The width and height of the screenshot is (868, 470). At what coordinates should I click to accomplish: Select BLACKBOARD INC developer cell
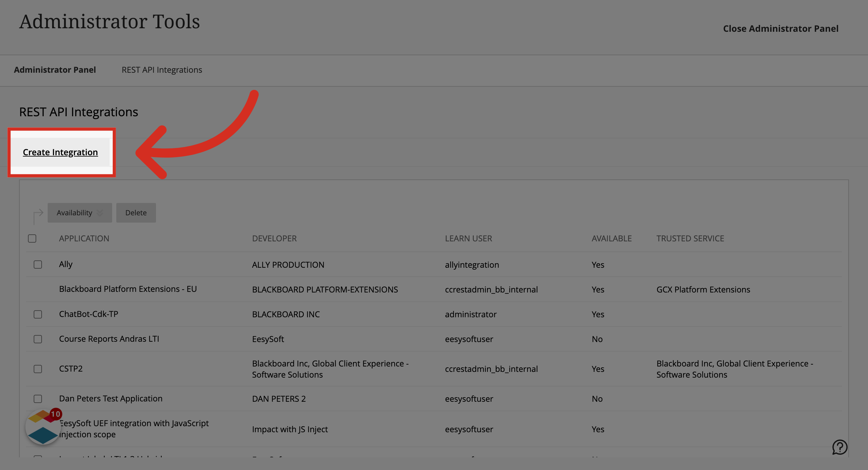tap(286, 314)
